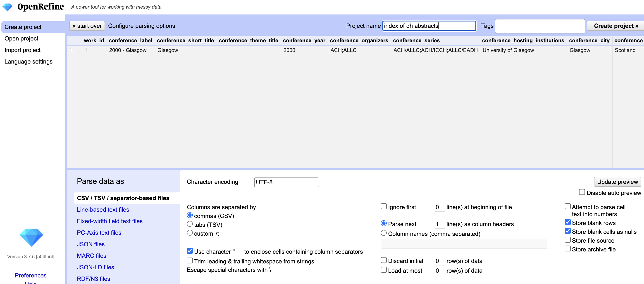The image size is (644, 284).
Task: Select JSON files parser option
Action: tap(91, 244)
